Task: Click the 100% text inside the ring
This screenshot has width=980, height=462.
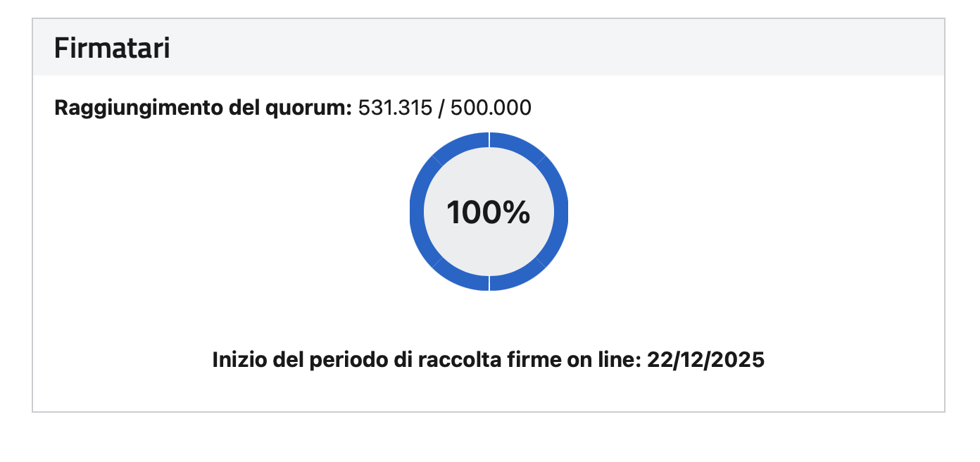Action: coord(489,212)
